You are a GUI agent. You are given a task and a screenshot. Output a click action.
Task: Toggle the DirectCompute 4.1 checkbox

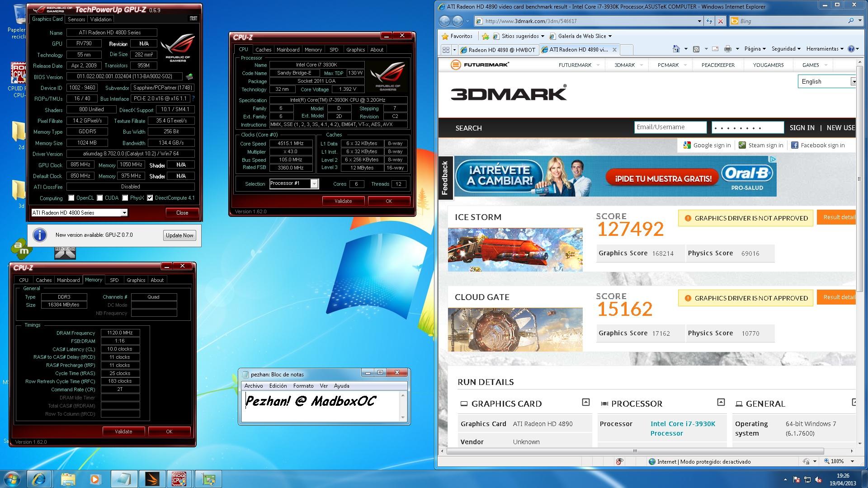click(150, 198)
